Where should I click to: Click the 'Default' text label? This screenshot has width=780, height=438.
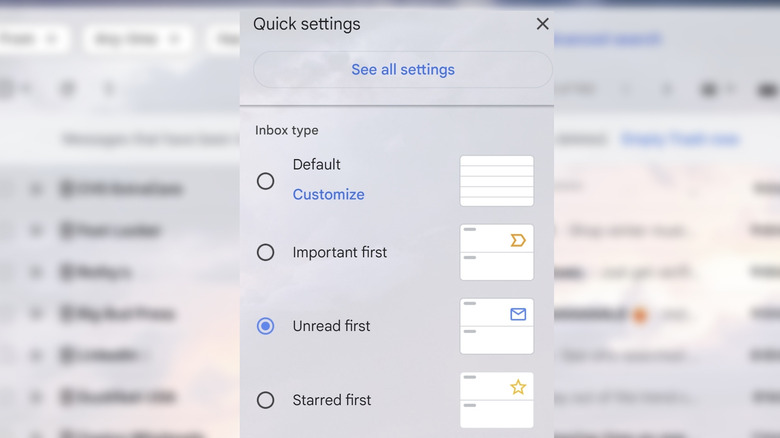(316, 165)
